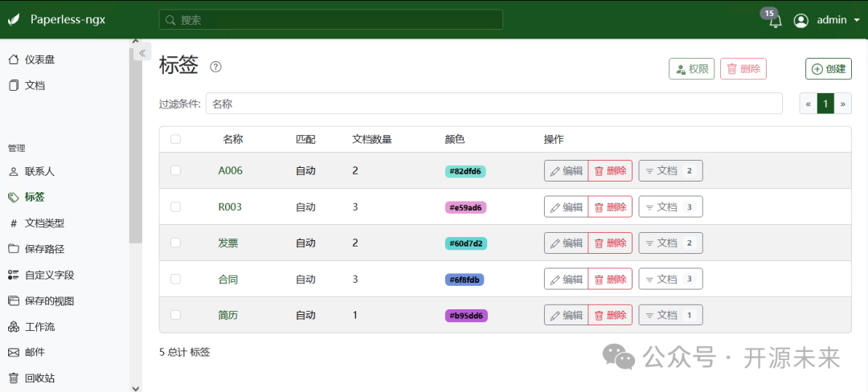Check the A006 row checkbox
The image size is (868, 392).
pyautogui.click(x=175, y=170)
